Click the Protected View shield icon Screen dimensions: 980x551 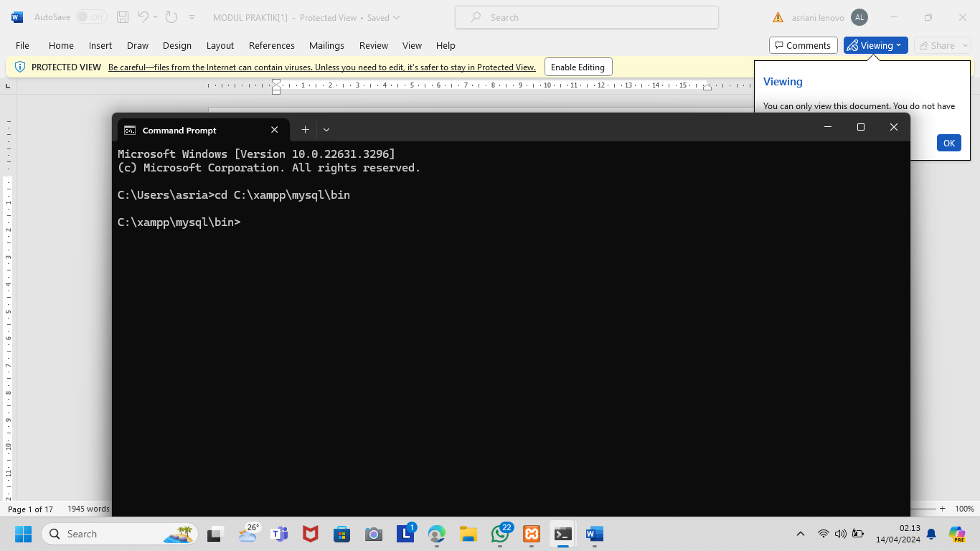(x=20, y=67)
